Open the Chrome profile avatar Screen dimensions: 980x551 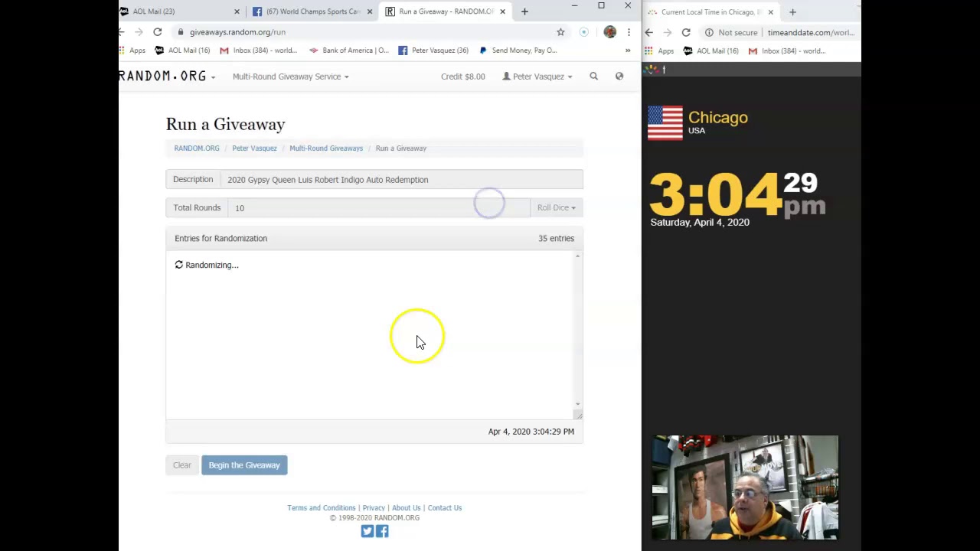tap(609, 32)
